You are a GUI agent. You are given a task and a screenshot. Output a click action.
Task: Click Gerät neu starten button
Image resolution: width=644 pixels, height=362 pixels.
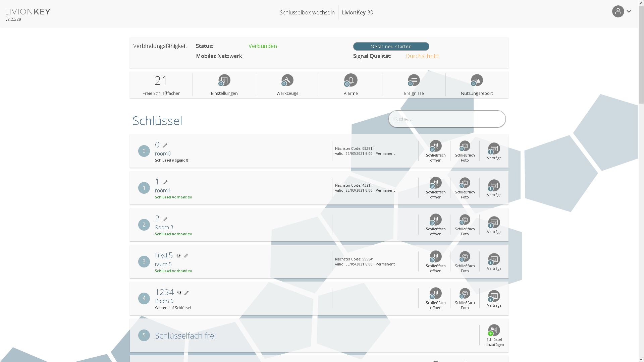point(391,46)
